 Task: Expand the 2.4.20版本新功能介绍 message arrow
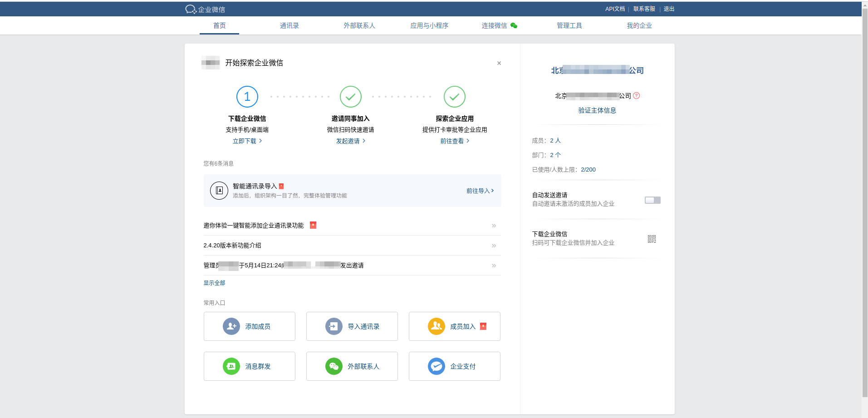[494, 246]
